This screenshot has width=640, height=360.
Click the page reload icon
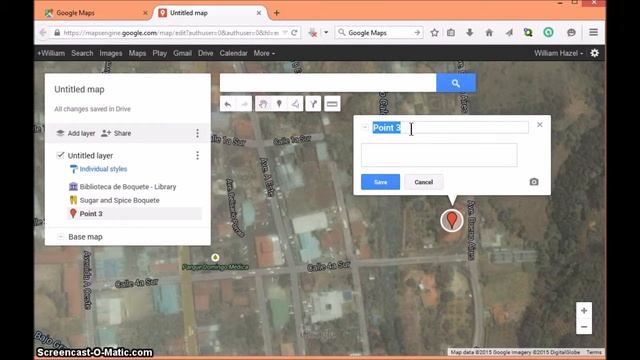(294, 33)
